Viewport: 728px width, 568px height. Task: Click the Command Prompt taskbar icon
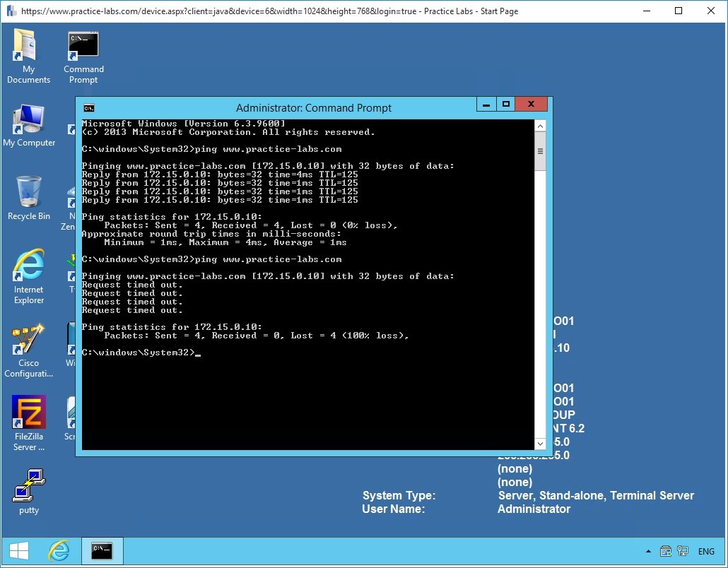coord(102,551)
